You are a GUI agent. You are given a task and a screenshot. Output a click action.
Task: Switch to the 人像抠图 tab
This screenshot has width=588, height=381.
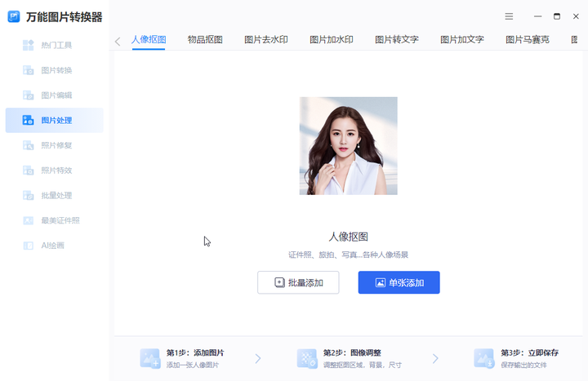pyautogui.click(x=149, y=40)
